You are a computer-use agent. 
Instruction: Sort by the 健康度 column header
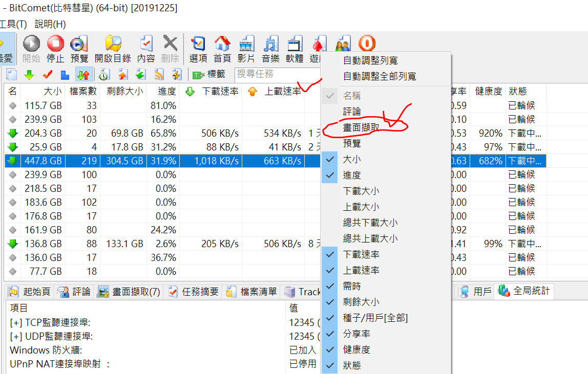(488, 92)
